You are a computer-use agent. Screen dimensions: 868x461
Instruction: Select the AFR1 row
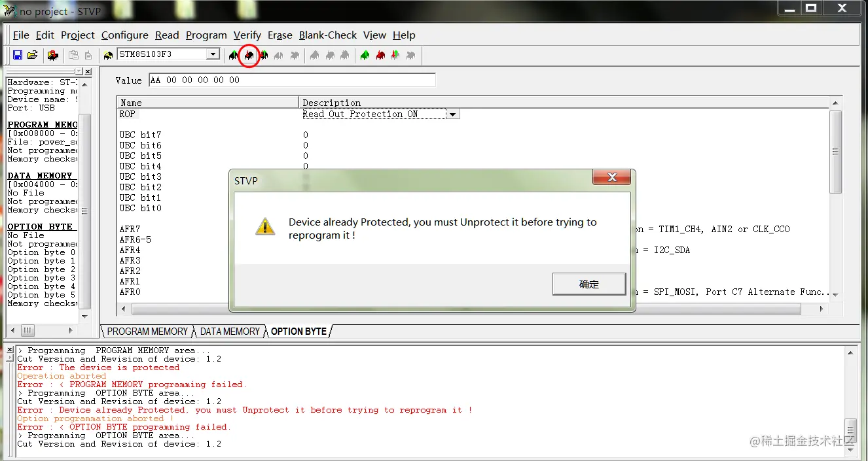pos(130,281)
